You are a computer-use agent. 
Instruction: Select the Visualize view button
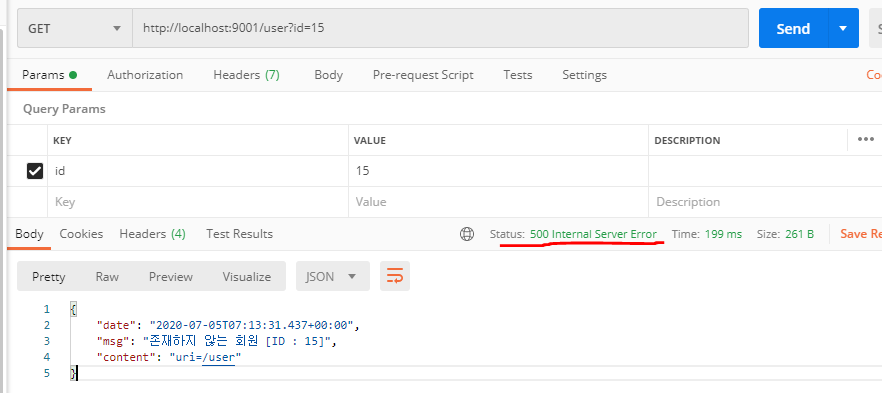pos(246,277)
